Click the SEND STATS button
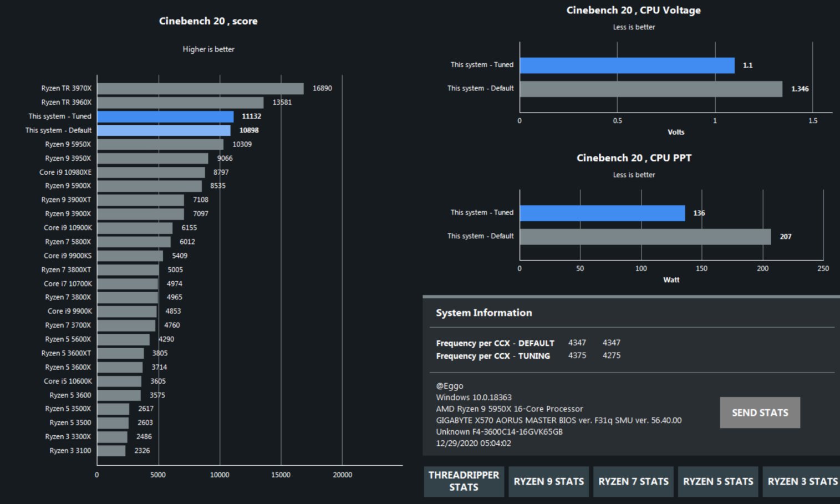 760,413
